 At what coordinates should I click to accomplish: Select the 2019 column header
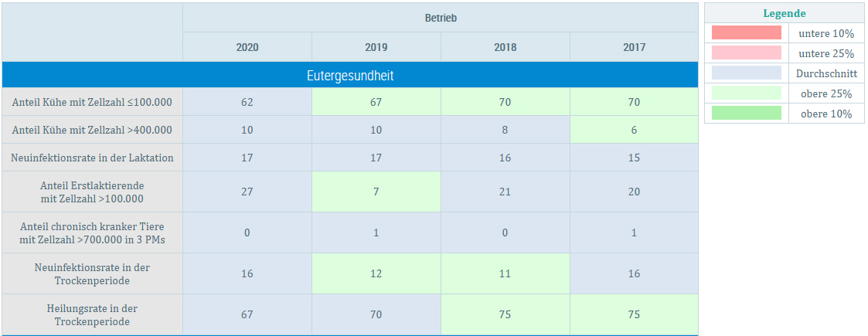[x=376, y=47]
